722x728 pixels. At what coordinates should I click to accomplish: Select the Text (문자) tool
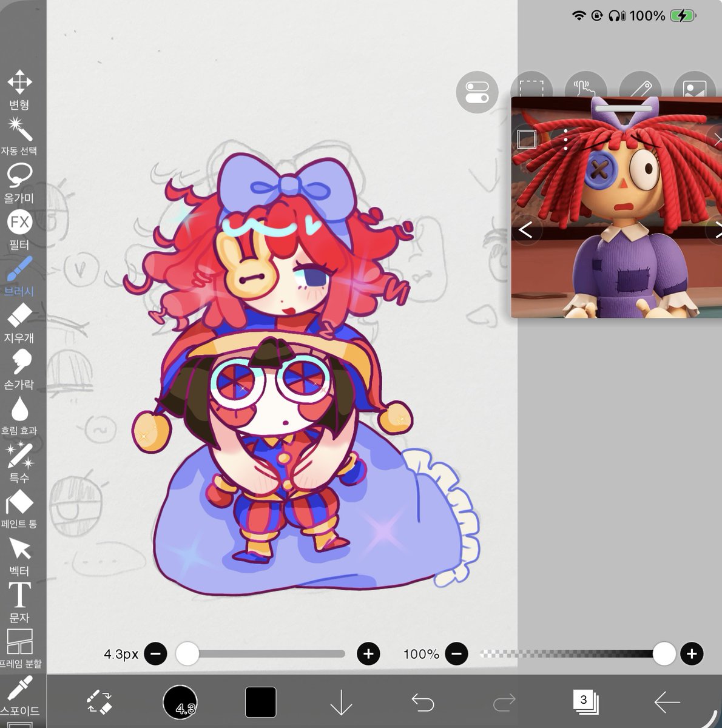(x=19, y=603)
